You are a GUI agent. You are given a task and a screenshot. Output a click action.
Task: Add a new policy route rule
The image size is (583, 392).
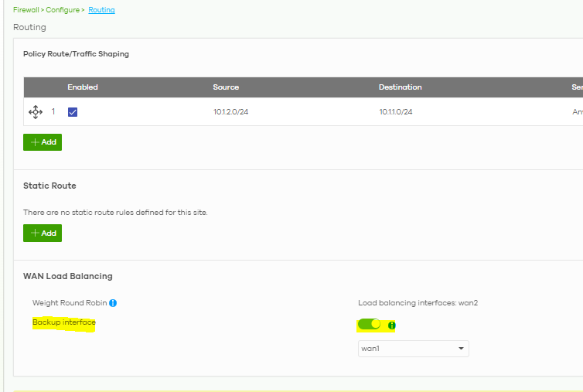click(x=43, y=142)
